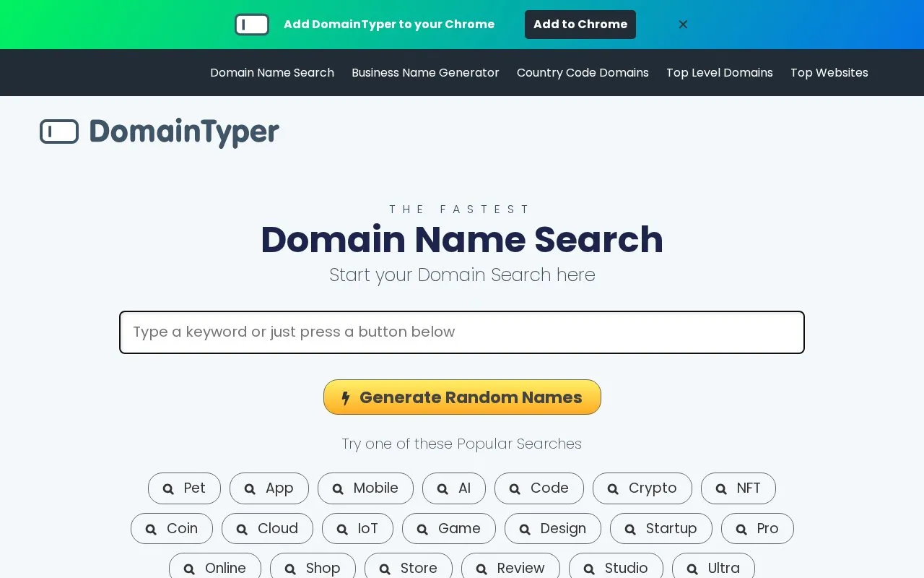Pick the Code popular search

(x=539, y=488)
